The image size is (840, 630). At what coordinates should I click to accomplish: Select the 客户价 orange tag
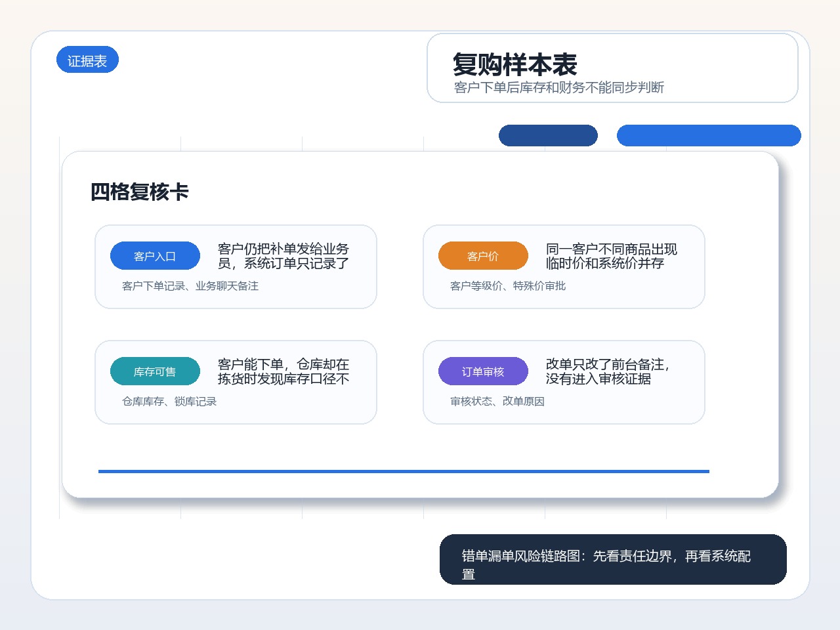click(x=483, y=256)
